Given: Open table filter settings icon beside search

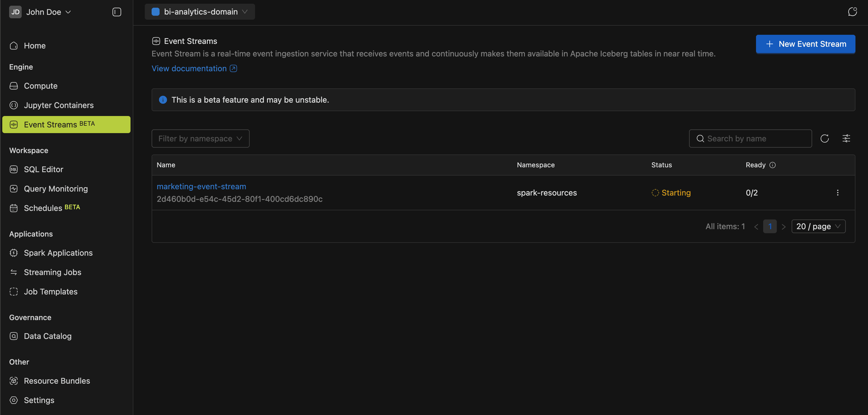Looking at the screenshot, I should (846, 138).
